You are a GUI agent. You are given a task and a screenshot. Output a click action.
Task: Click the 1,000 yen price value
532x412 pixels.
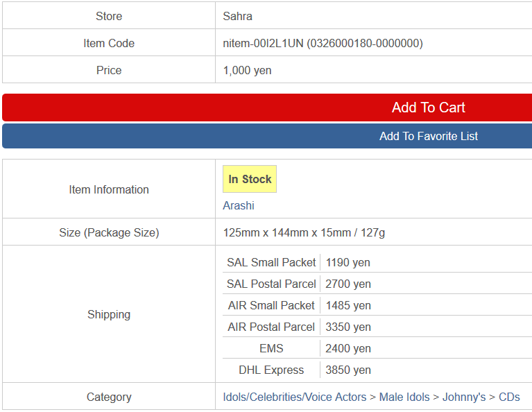248,70
